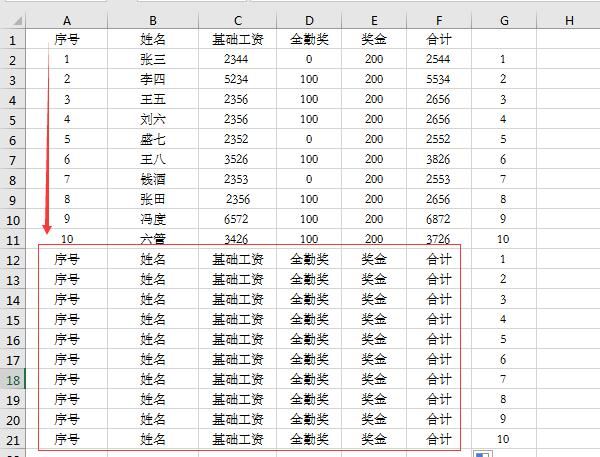Click 李四's attendance bonus cell showing 100
The height and width of the screenshot is (457, 600).
(x=309, y=79)
